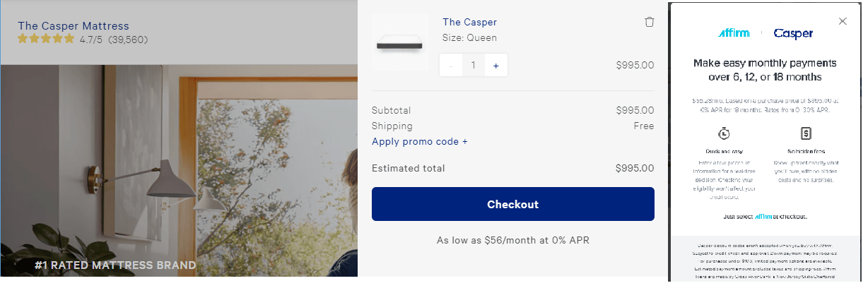Click the As low as $56/month financing text
Viewport: 868px width, 288px height.
[512, 240]
